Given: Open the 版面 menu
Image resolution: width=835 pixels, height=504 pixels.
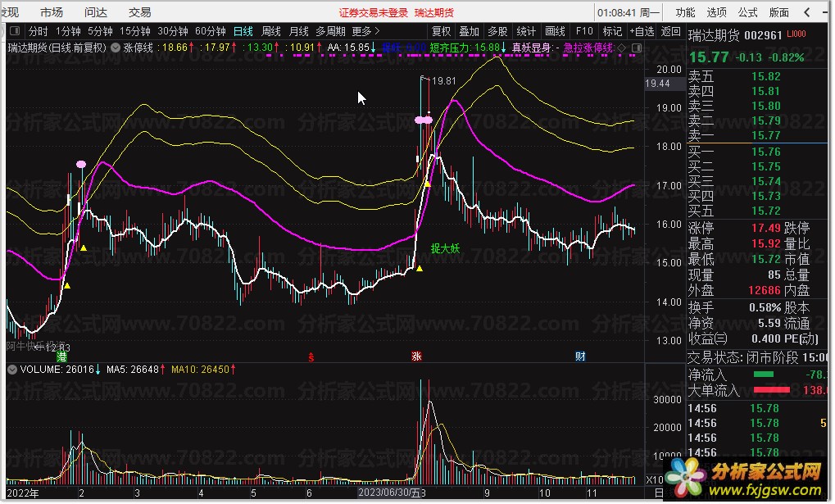Looking at the screenshot, I should click(x=779, y=12).
